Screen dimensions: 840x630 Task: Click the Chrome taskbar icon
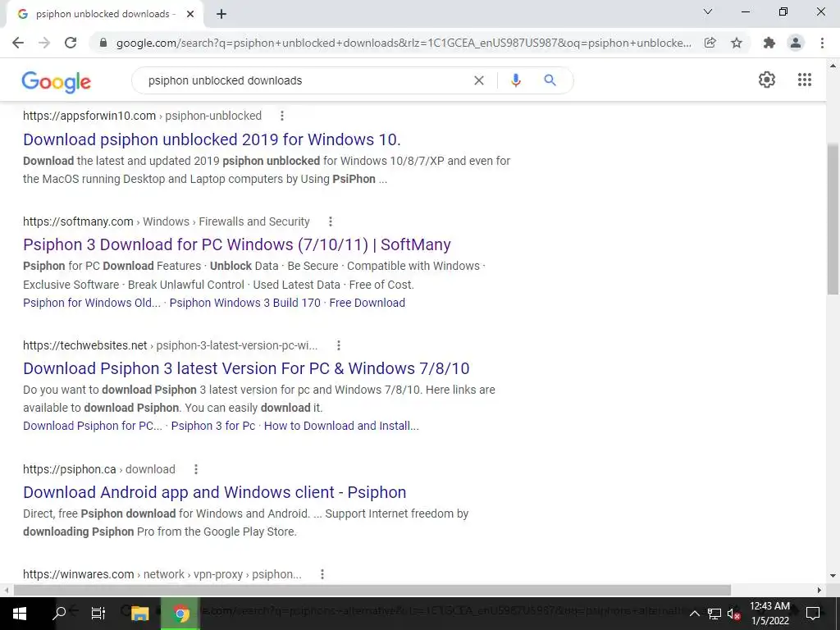click(180, 614)
